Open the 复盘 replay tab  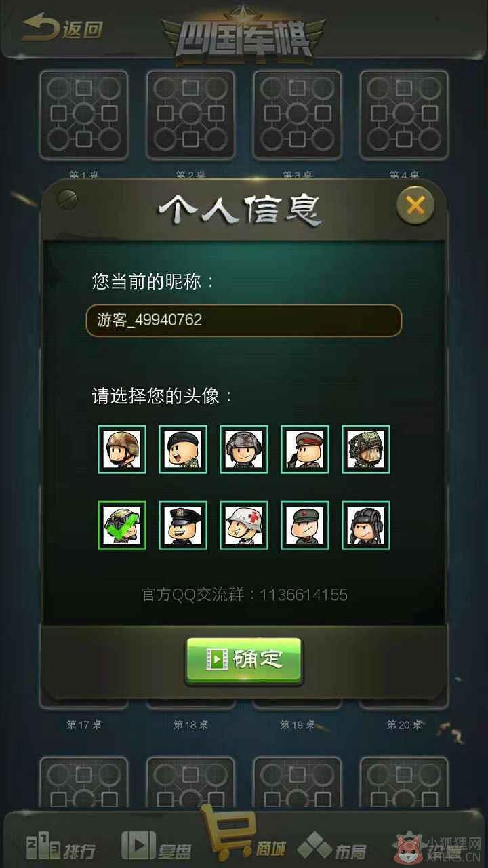[x=157, y=846]
